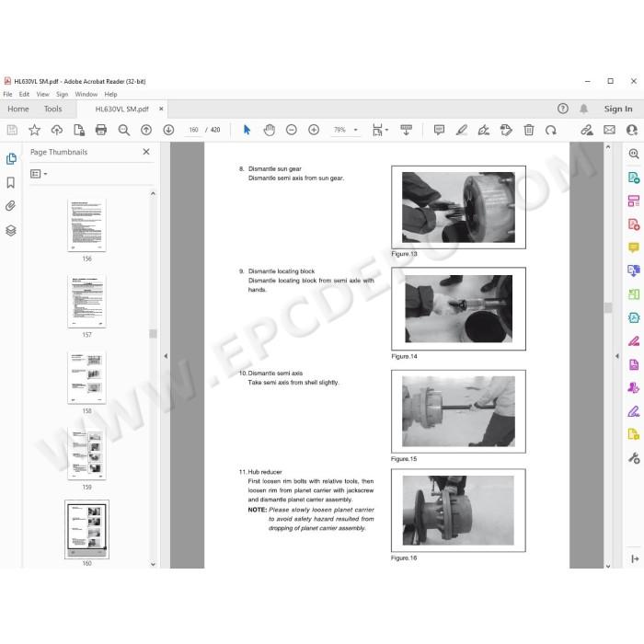Select the Highlight text pen icon

(462, 131)
